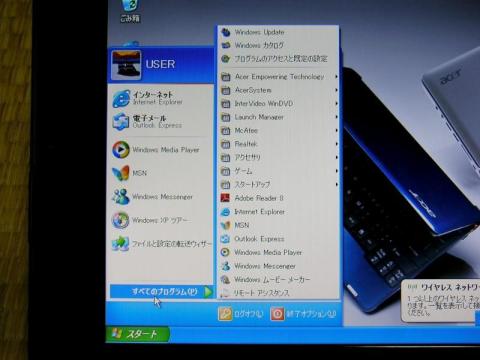
Task: Click リモート アシスタンス text label
Action: pyautogui.click(x=261, y=293)
